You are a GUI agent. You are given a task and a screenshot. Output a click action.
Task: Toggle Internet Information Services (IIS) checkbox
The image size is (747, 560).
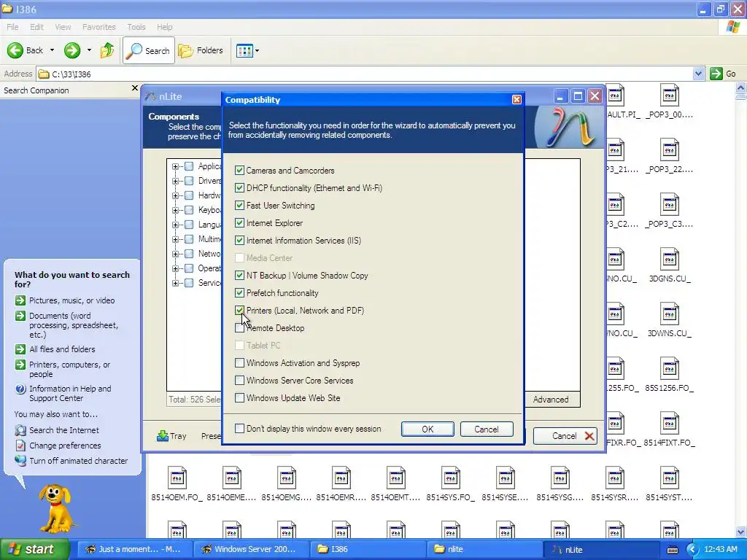click(x=239, y=241)
